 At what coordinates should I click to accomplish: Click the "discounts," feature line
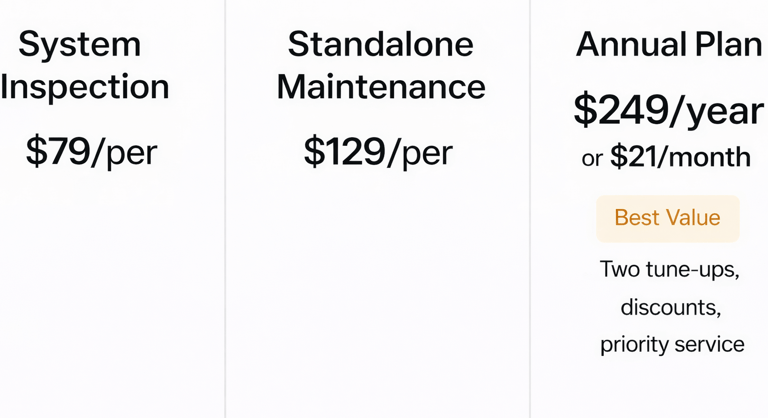670,306
